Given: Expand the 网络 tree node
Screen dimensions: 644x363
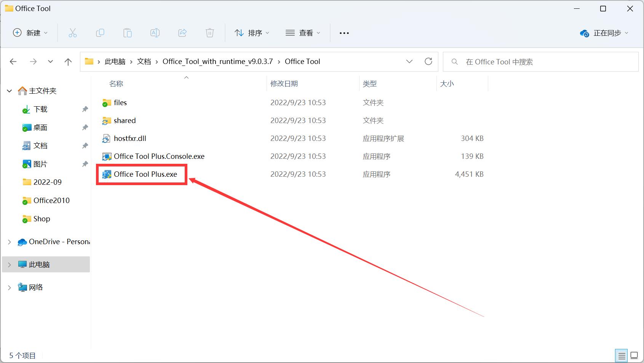Looking at the screenshot, I should click(10, 288).
